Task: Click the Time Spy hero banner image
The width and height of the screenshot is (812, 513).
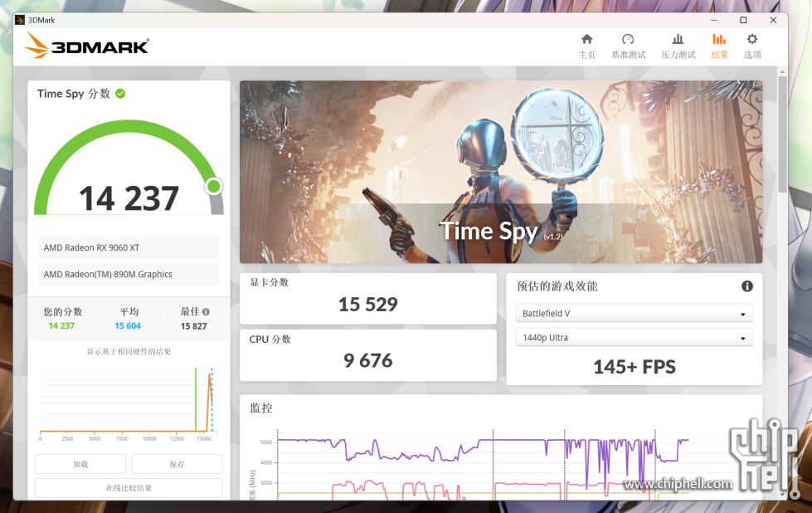Action: coord(501,172)
